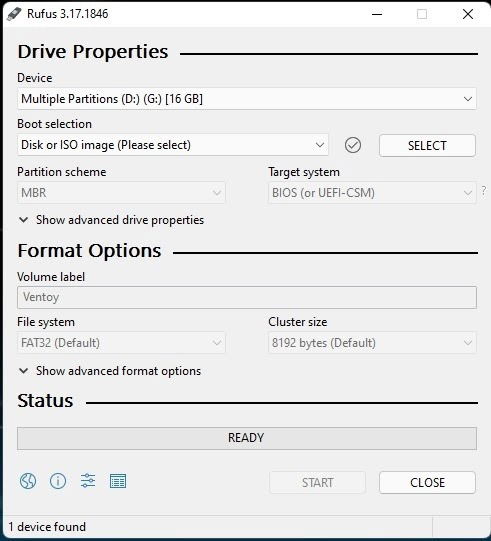Click the "Boot selection" label

[x=55, y=124]
